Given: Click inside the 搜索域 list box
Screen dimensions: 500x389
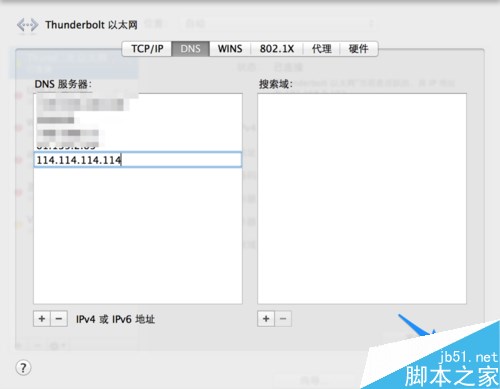Looking at the screenshot, I should click(362, 199).
